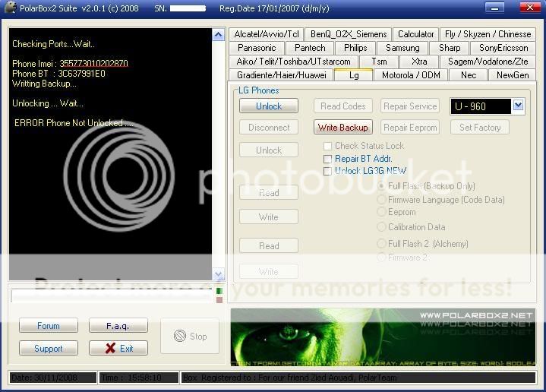Click the greyed Unlock button below Disconnect

(x=269, y=150)
